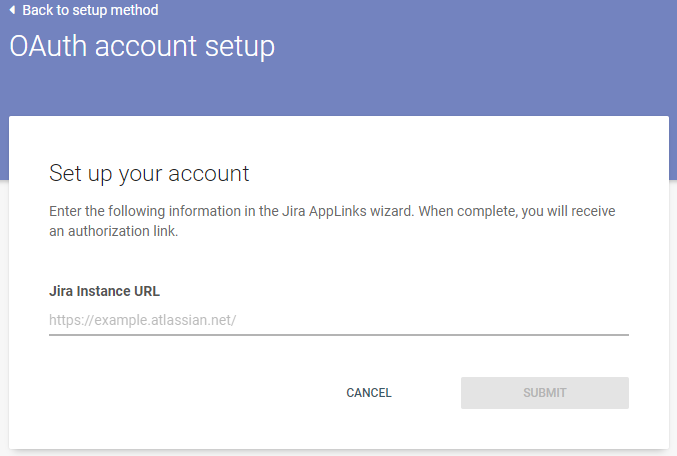Click the "OAuth account setup" page title
This screenshot has width=677, height=456.
[x=142, y=46]
